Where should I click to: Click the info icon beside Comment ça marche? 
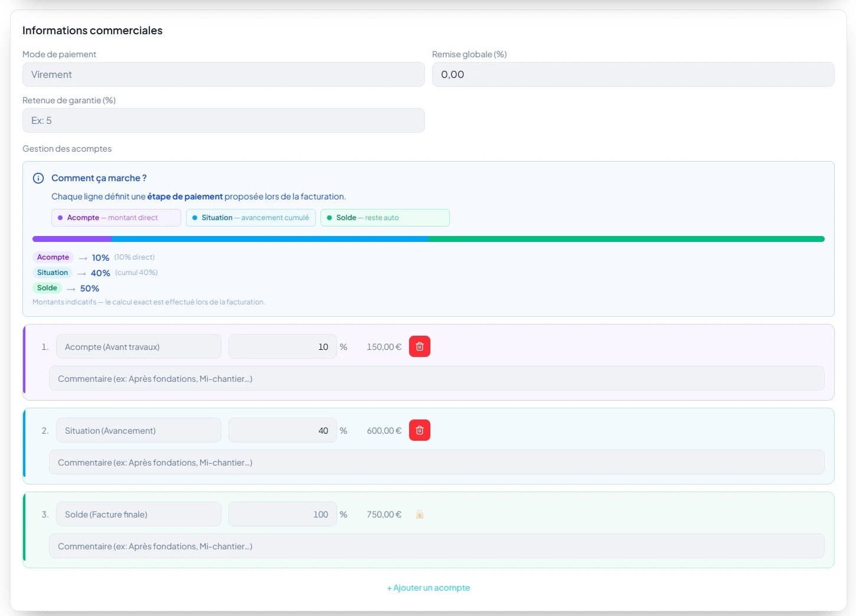pos(38,178)
